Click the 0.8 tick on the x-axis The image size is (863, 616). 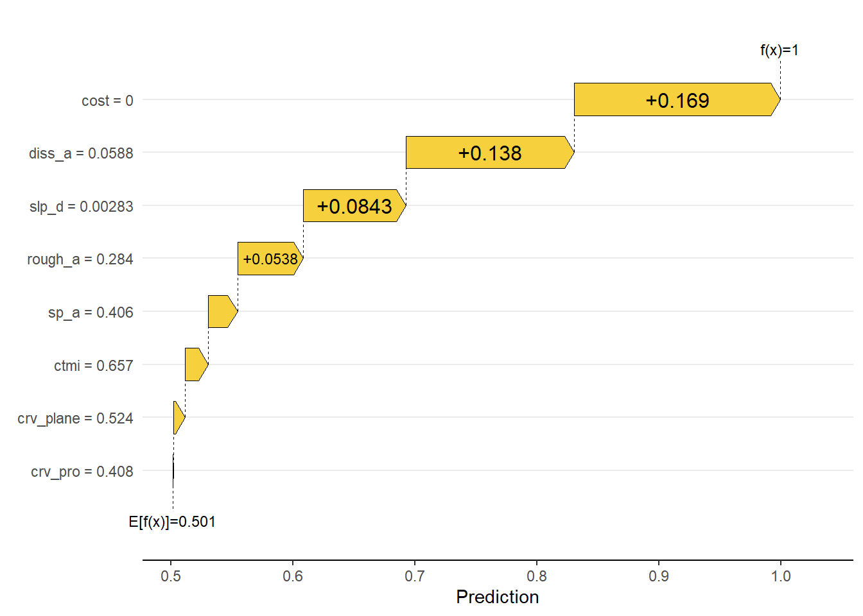click(x=537, y=576)
